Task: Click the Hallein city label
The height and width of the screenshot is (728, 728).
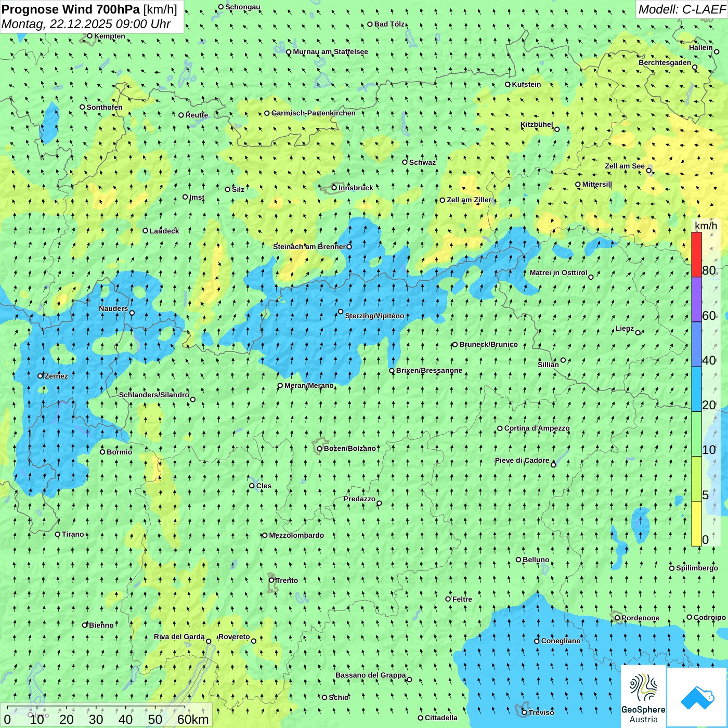Action: coord(701,47)
